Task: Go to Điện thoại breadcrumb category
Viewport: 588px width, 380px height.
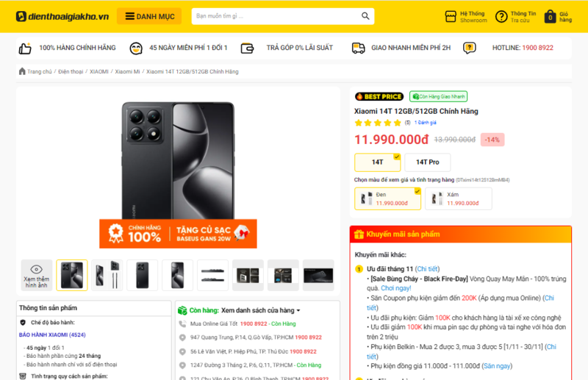Action: point(71,71)
